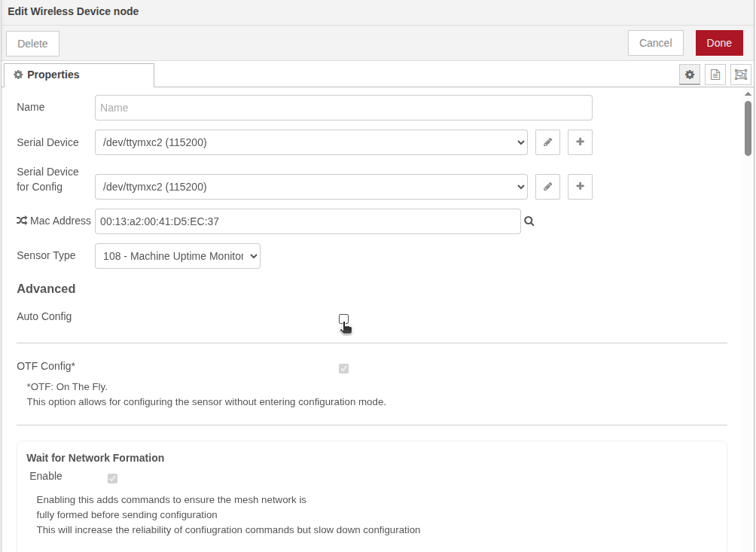Screen dimensions: 756x552
Task: Open the Serial Device dropdown
Action: (311, 142)
